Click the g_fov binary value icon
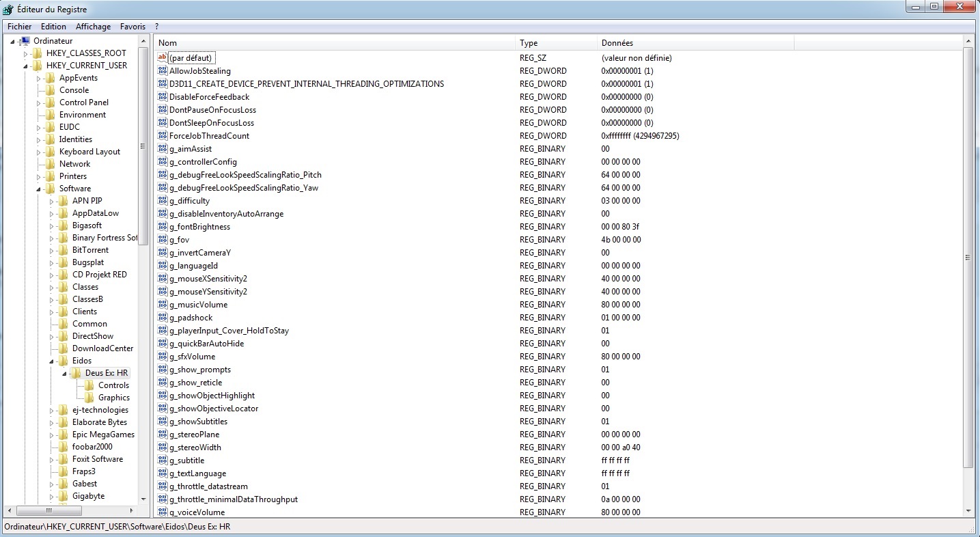This screenshot has height=537, width=980. 163,239
